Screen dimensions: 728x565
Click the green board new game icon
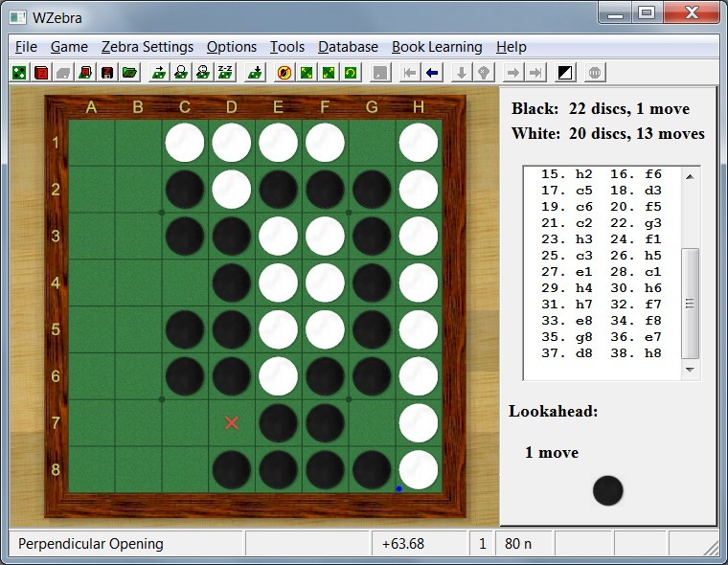pos(19,73)
